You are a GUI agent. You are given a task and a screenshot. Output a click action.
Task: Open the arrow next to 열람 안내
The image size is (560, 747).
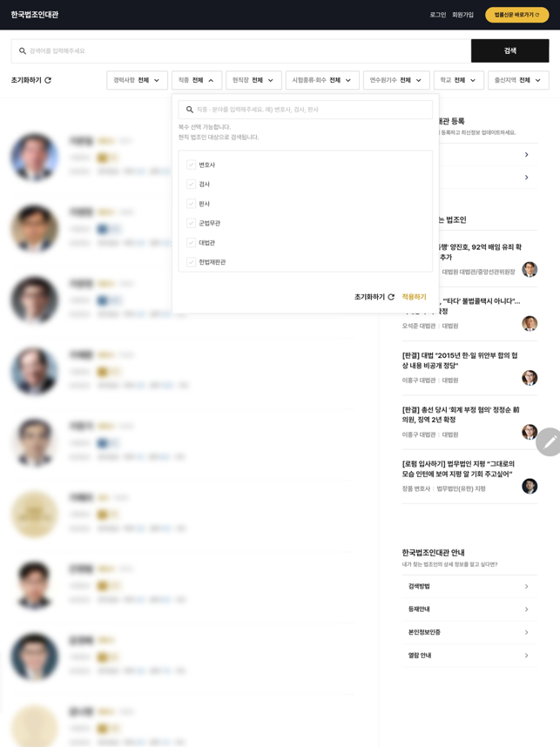(x=526, y=656)
